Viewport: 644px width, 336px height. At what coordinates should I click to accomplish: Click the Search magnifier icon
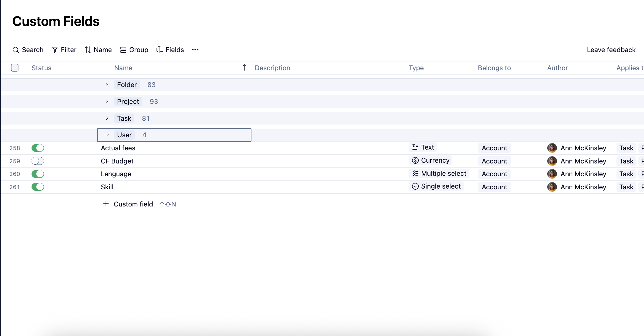click(16, 50)
